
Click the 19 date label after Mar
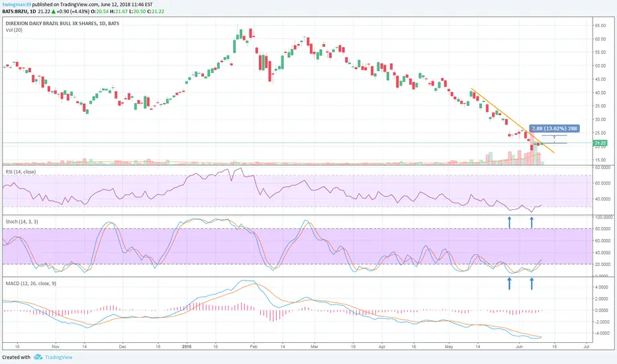tap(353, 347)
